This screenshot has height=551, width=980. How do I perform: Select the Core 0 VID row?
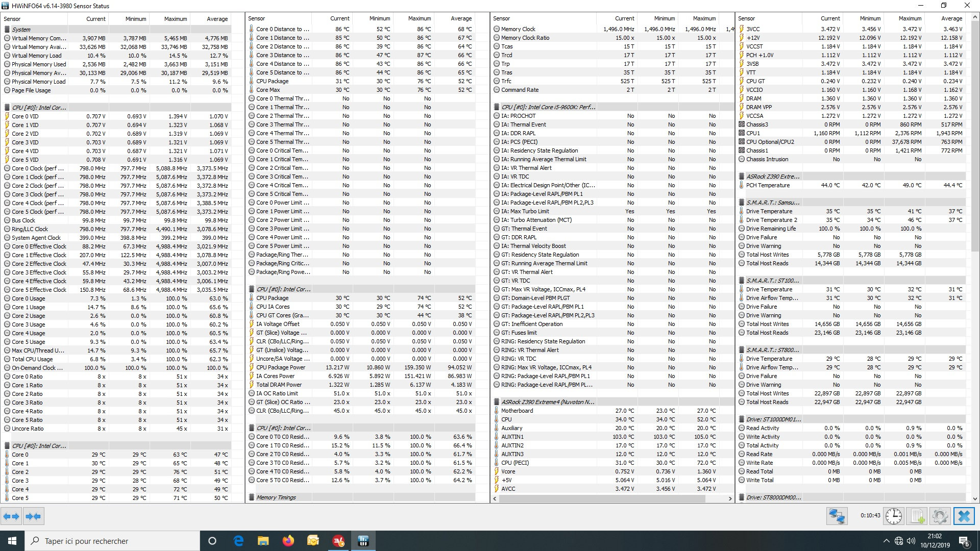25,116
